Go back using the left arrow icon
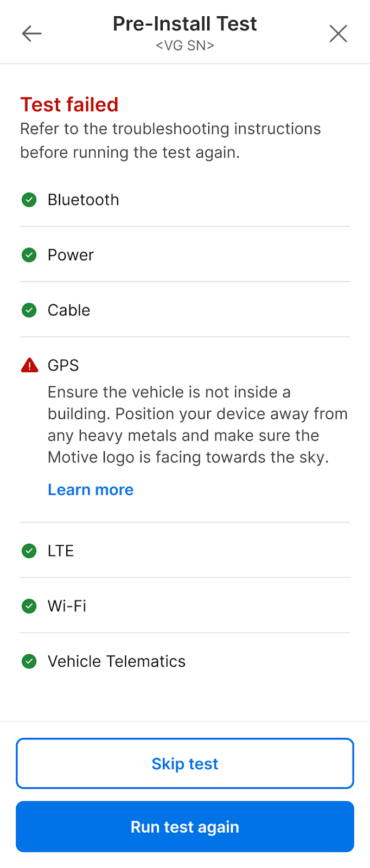The height and width of the screenshot is (868, 370). coord(31,34)
